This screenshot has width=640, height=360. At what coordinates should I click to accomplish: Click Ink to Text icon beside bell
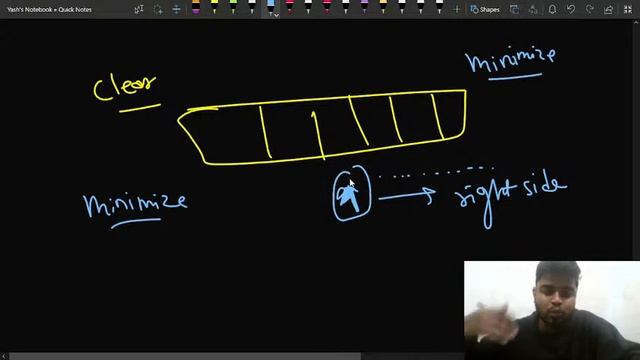pos(533,9)
